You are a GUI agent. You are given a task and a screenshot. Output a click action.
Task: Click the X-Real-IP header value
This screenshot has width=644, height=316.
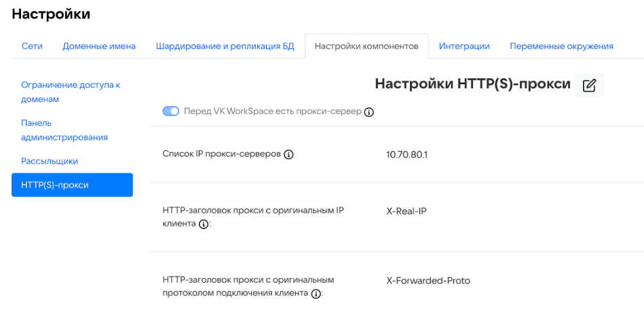coord(406,211)
